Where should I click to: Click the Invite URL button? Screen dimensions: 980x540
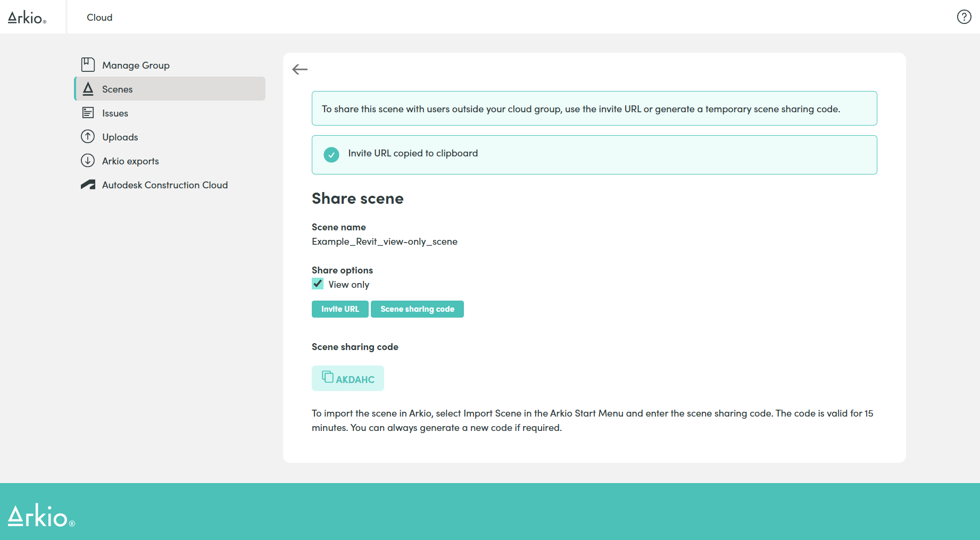pyautogui.click(x=339, y=309)
